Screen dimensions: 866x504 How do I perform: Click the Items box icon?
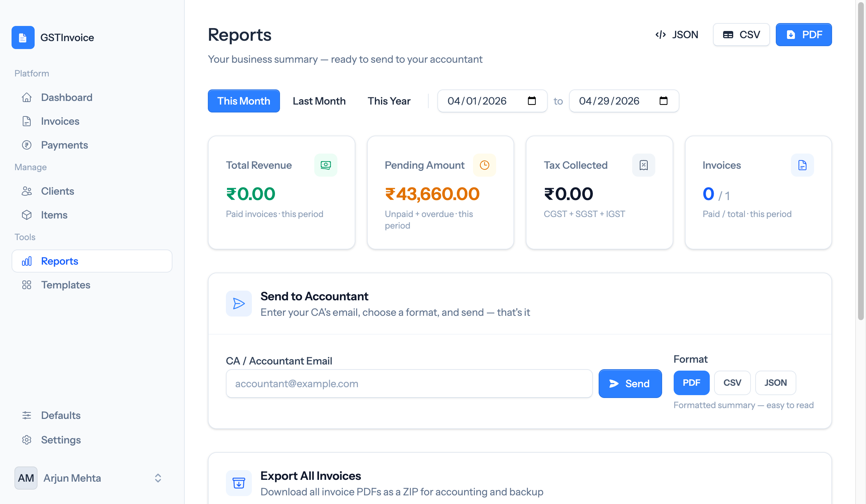[27, 215]
